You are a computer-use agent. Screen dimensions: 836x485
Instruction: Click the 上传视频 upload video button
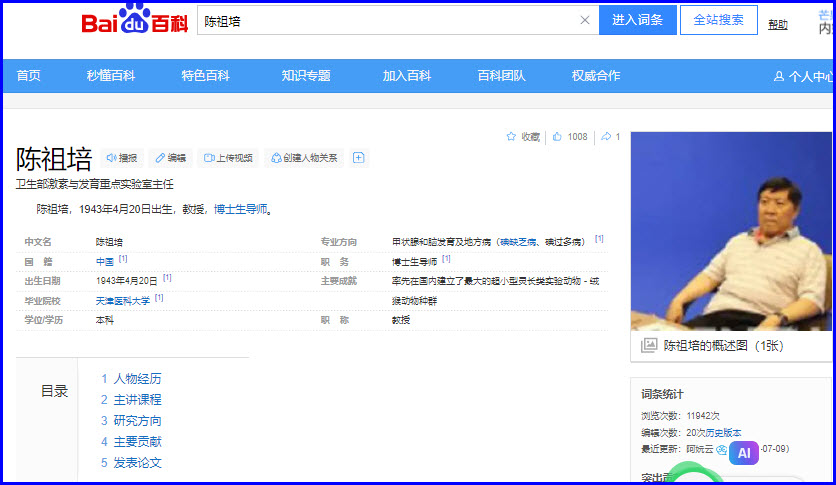(227, 158)
